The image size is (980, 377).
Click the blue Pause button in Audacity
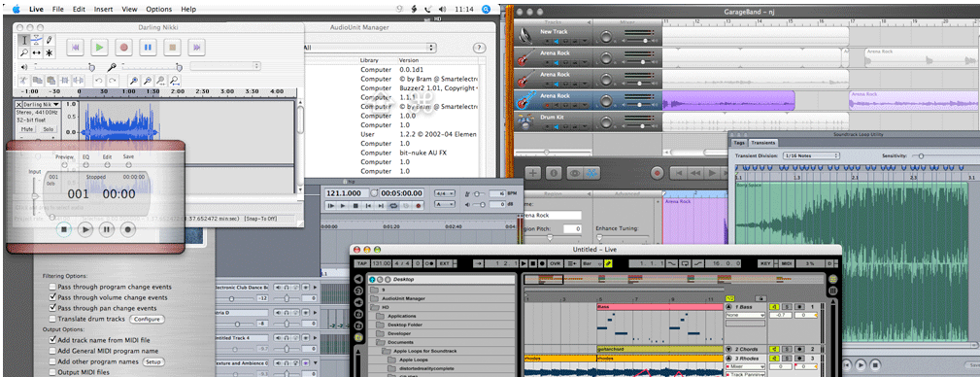149,47
